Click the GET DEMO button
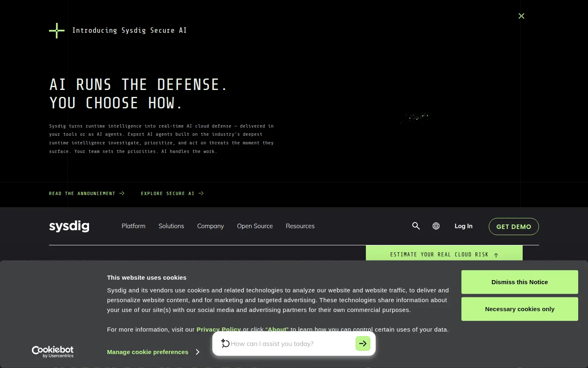This screenshot has height=368, width=588. point(514,227)
